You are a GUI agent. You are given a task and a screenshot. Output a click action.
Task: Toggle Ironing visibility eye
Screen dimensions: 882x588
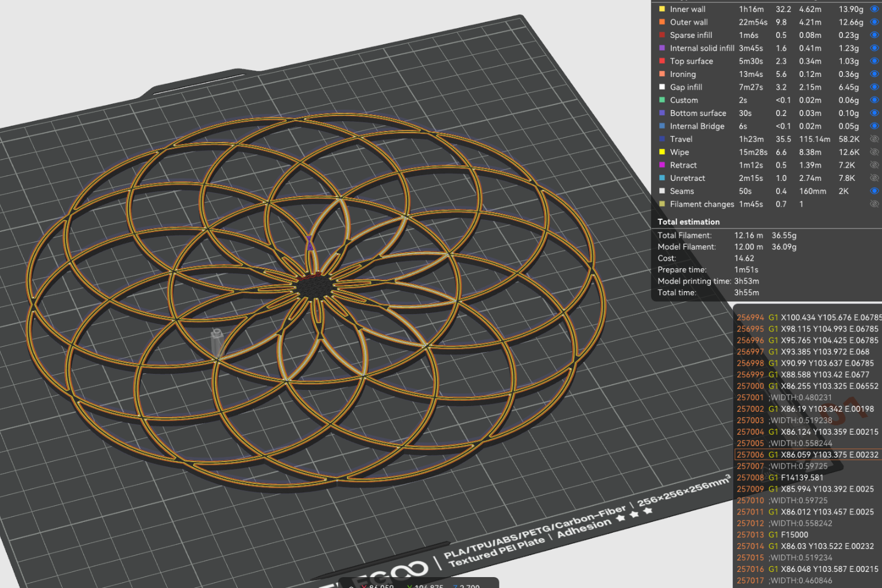point(875,74)
